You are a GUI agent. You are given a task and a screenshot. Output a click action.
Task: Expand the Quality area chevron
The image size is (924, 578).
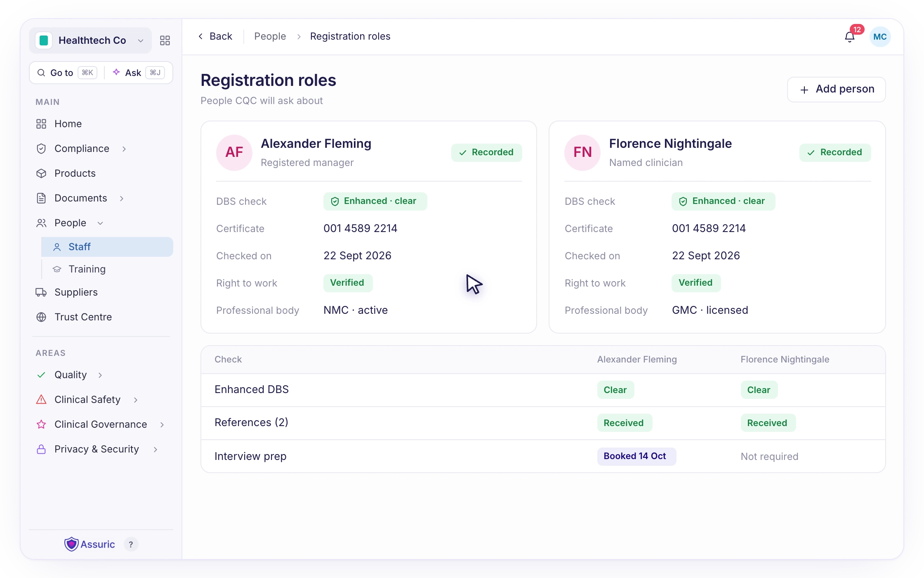100,375
